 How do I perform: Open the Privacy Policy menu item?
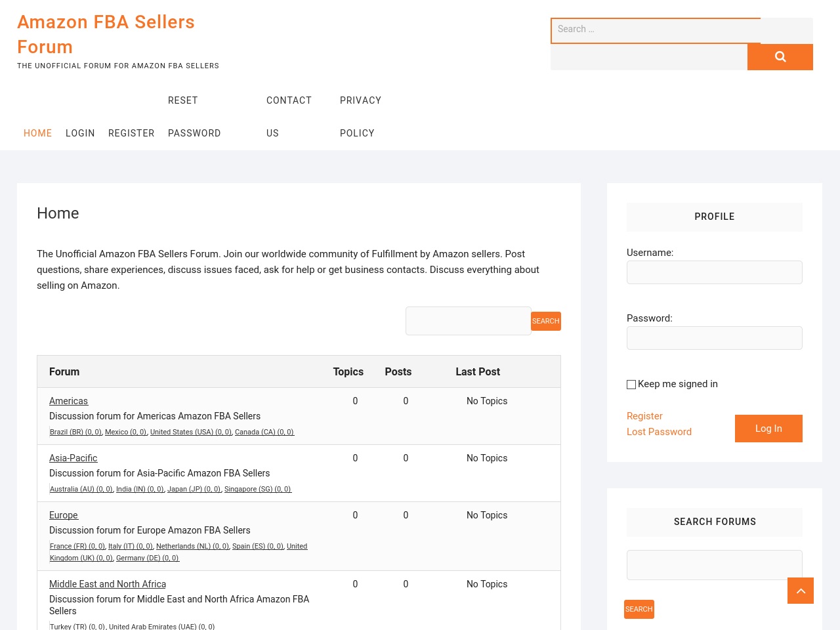point(360,117)
